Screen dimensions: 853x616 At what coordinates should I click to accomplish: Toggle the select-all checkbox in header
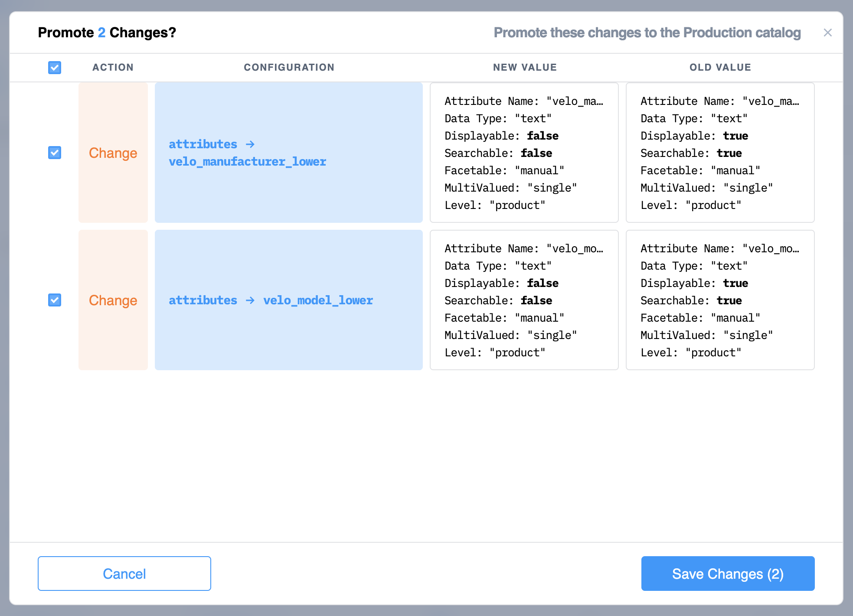pyautogui.click(x=55, y=67)
